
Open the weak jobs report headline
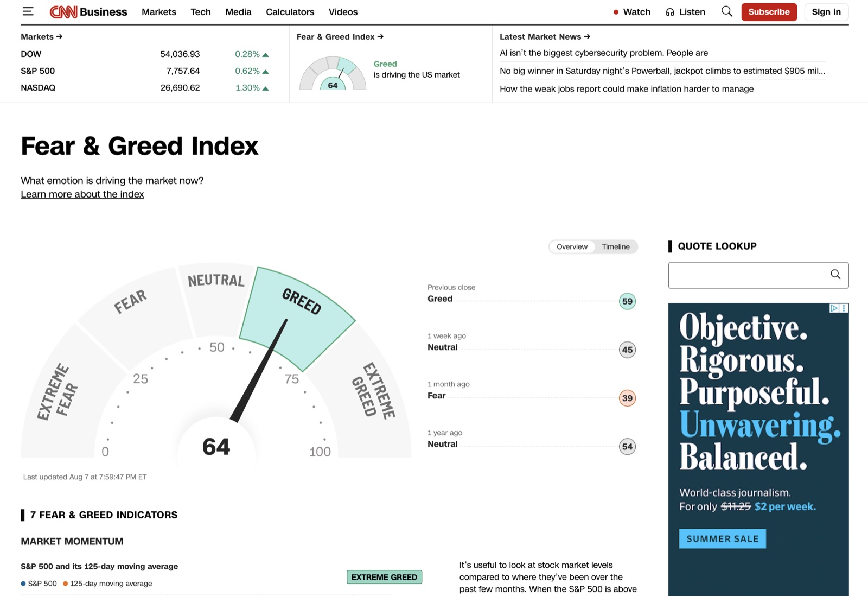point(627,88)
